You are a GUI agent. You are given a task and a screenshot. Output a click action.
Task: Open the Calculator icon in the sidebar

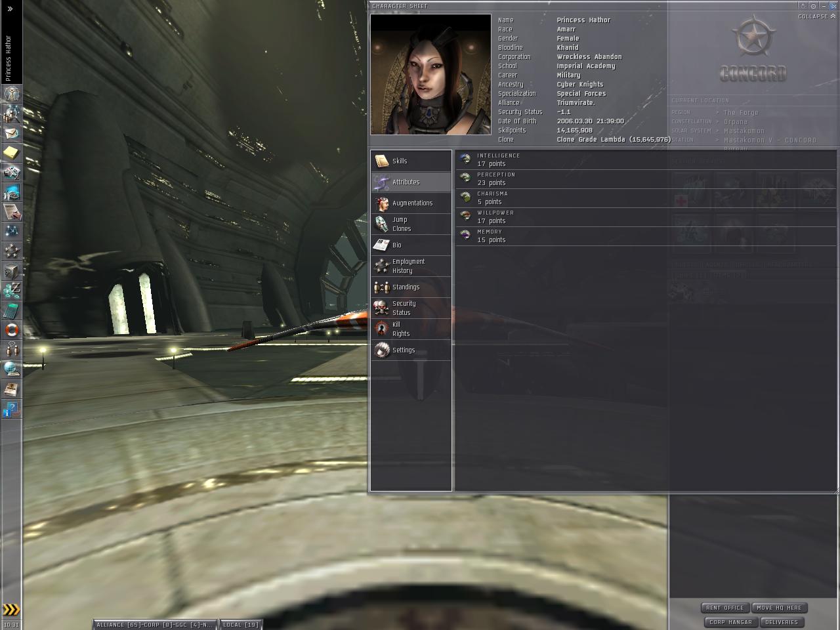pos(11,310)
